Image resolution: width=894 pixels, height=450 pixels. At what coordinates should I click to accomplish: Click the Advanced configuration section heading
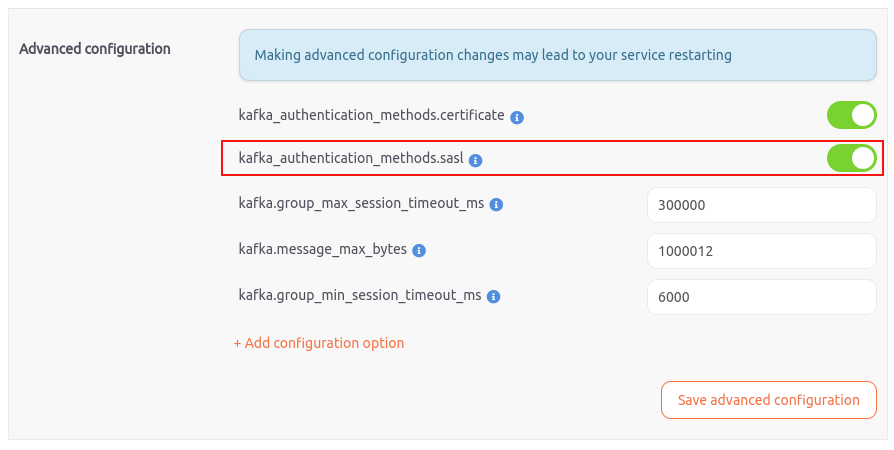coord(95,48)
